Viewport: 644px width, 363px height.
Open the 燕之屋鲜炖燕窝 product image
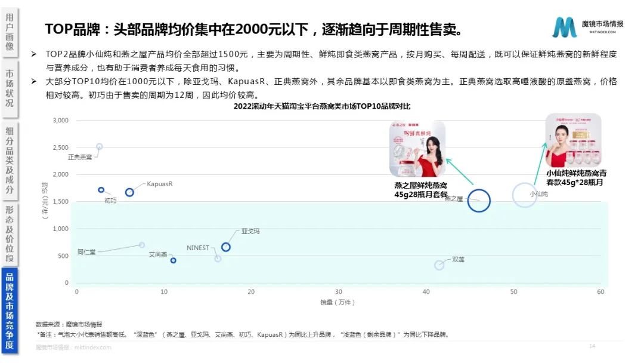(417, 149)
